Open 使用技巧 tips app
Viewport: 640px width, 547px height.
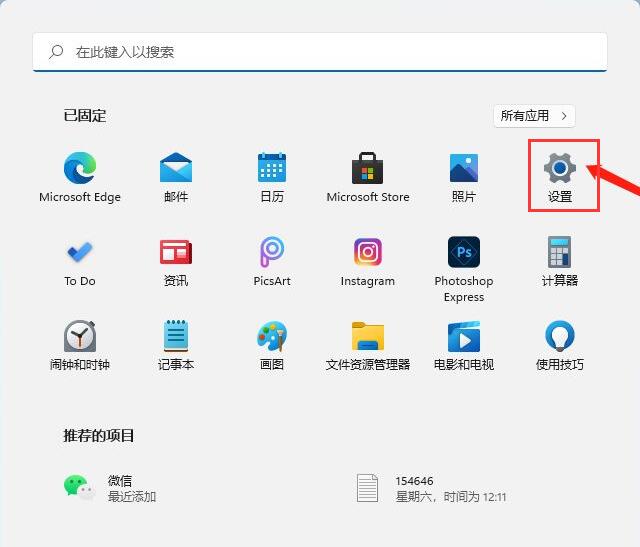click(560, 345)
